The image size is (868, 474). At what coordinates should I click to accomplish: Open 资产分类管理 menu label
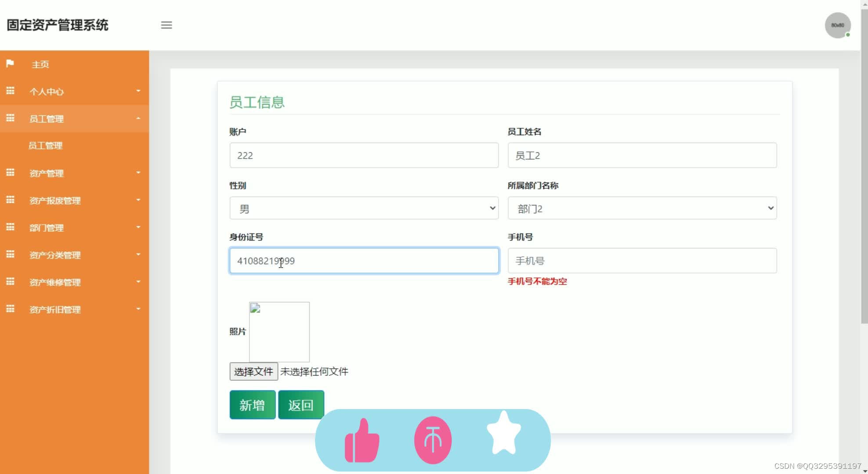[55, 255]
